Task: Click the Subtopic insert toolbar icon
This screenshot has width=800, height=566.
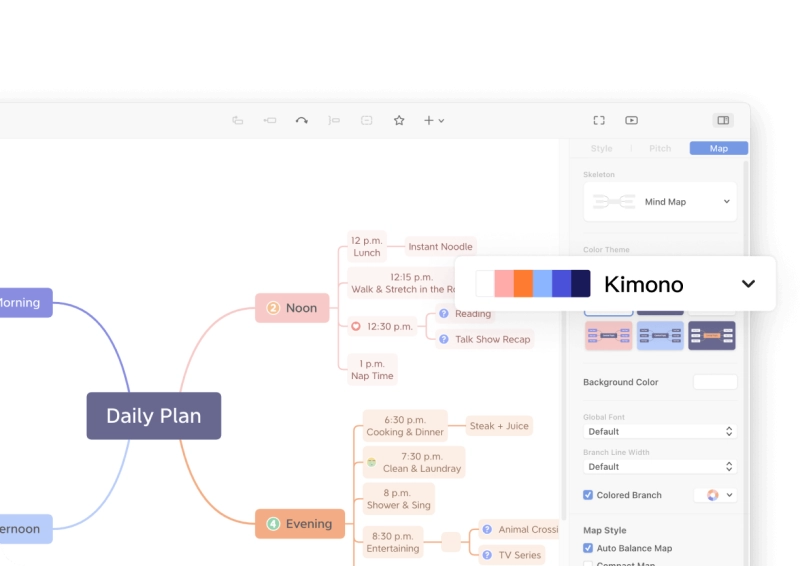Action: tap(270, 120)
